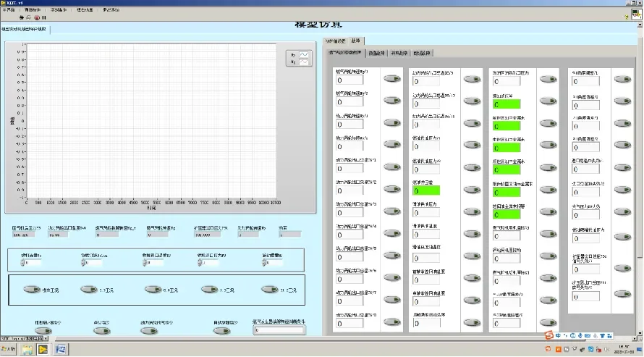Click the Run Continuously toolbar icon
Viewport: 644px width, 357px height.
(30, 17)
